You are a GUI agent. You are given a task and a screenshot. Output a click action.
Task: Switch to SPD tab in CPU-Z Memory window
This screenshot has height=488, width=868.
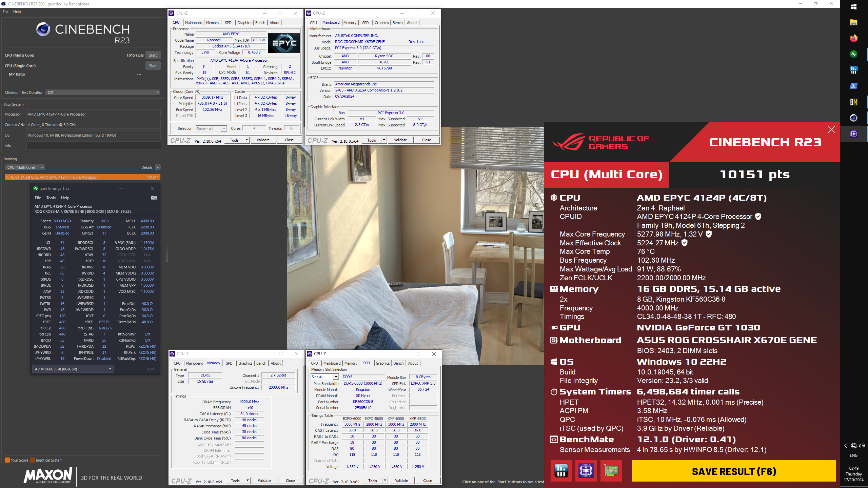(x=229, y=363)
